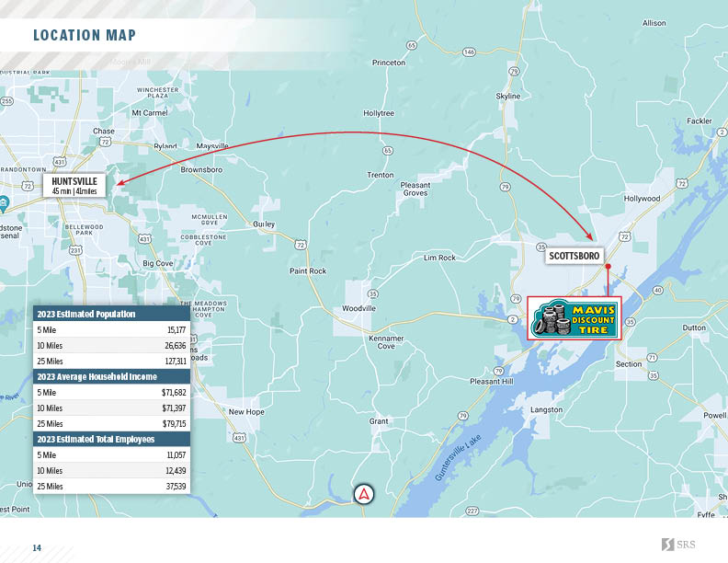This screenshot has height=563, width=728.
Task: Click the Skyline town label
Action: tap(508, 97)
